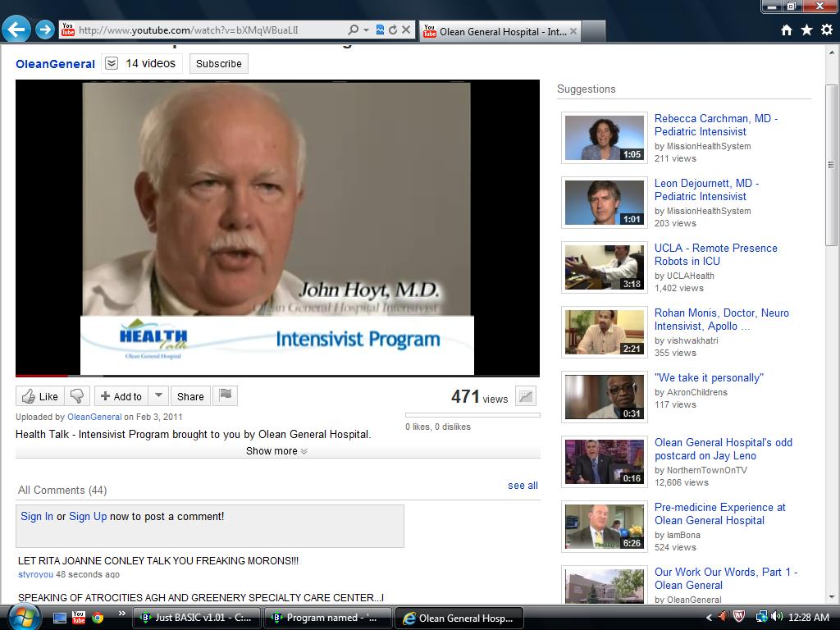The width and height of the screenshot is (840, 630).
Task: Like the video with thumbs up
Action: tap(39, 396)
